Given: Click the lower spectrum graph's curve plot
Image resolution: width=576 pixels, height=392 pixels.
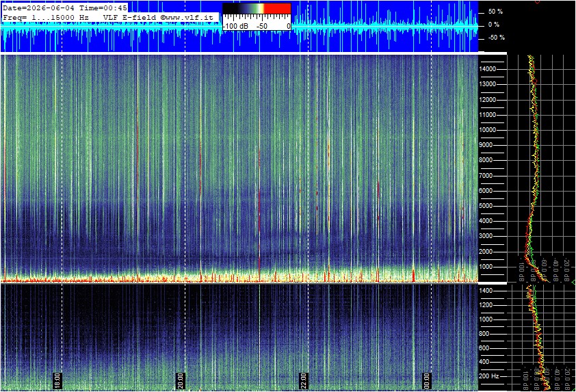Looking at the screenshot, I should click(x=537, y=337).
